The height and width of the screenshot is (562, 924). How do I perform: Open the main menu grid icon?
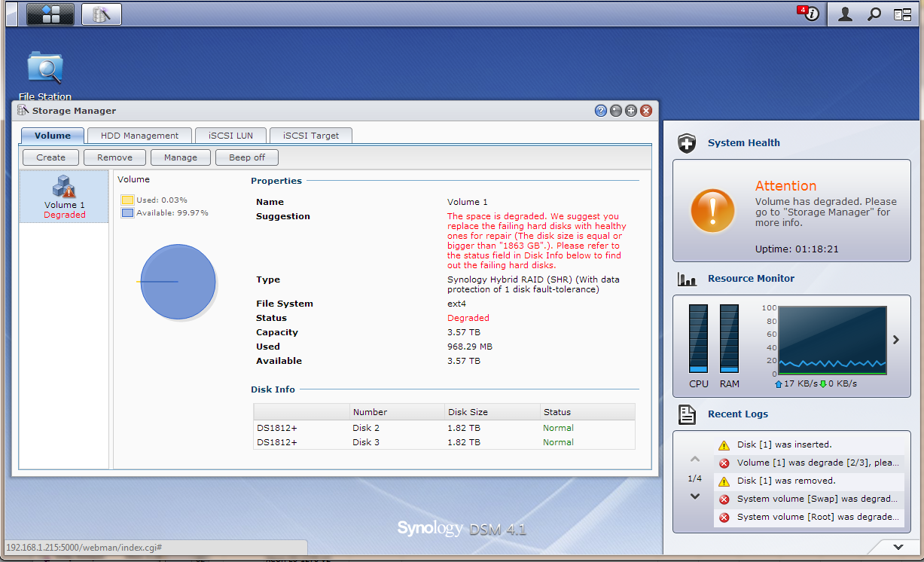(x=50, y=14)
